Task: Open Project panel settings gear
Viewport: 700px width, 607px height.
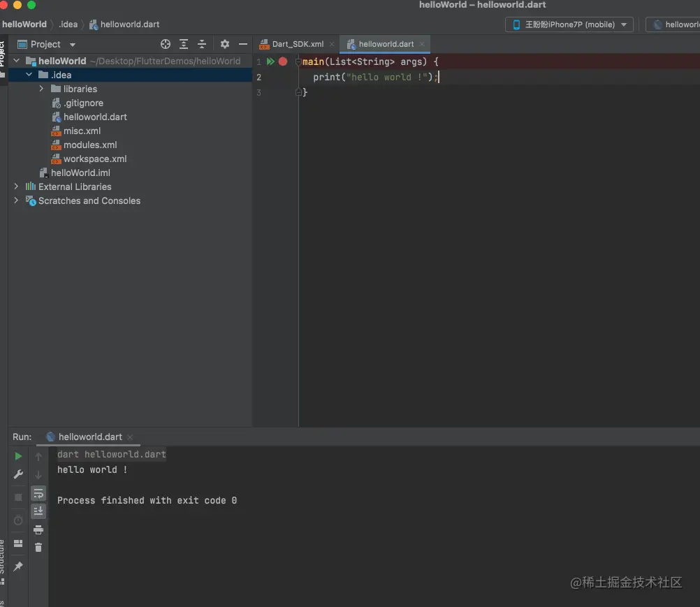Action: tap(224, 44)
